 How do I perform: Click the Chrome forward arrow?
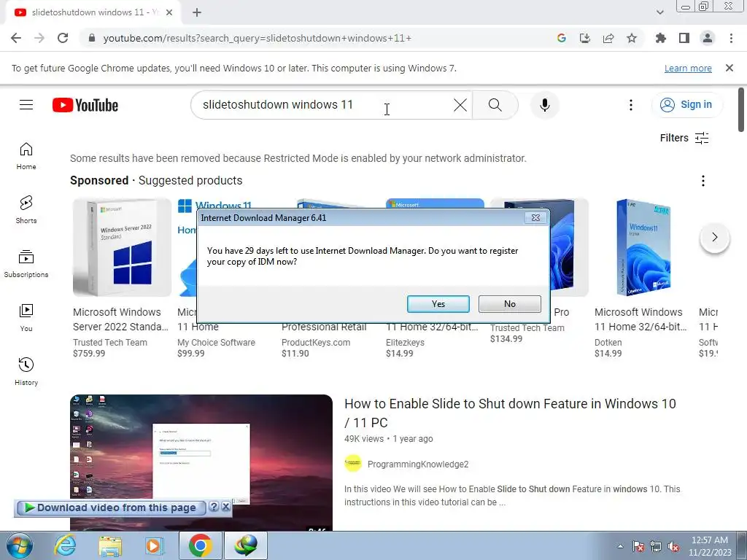pyautogui.click(x=39, y=38)
